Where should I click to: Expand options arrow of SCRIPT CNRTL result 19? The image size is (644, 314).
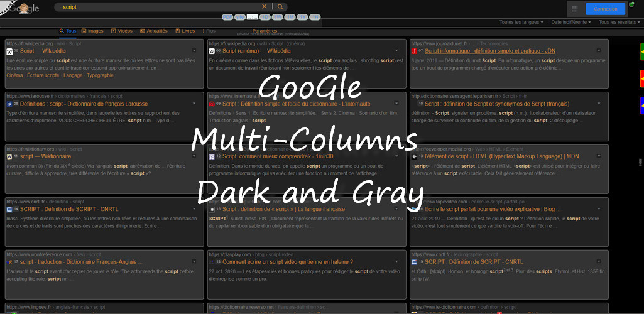pyautogui.click(x=599, y=261)
